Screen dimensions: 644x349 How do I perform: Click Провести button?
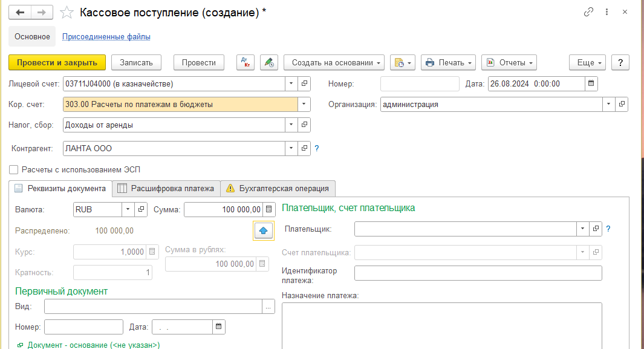tap(199, 62)
